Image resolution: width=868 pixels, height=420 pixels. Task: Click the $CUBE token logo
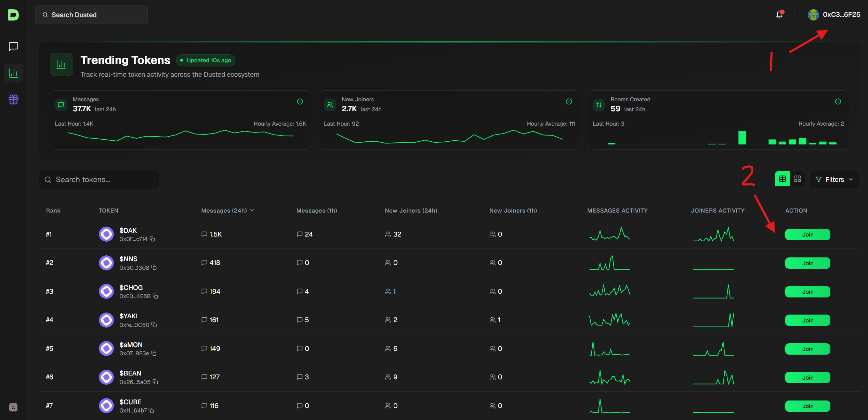tap(106, 406)
